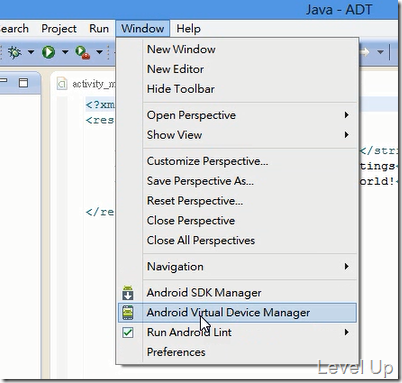Toggle the Run Android Lint checkmark icon
Viewport: 402px width, 383px height.
click(x=128, y=332)
